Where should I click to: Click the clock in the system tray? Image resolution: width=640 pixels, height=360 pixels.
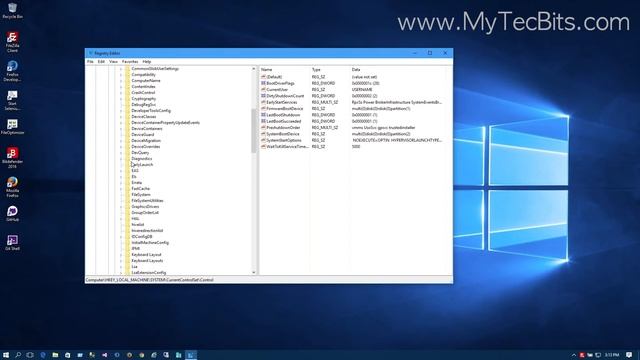coord(612,355)
